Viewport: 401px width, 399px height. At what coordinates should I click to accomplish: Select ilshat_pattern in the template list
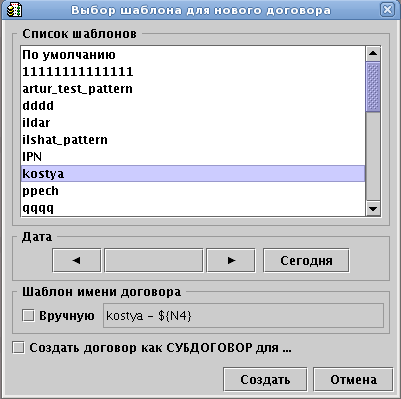(x=193, y=140)
